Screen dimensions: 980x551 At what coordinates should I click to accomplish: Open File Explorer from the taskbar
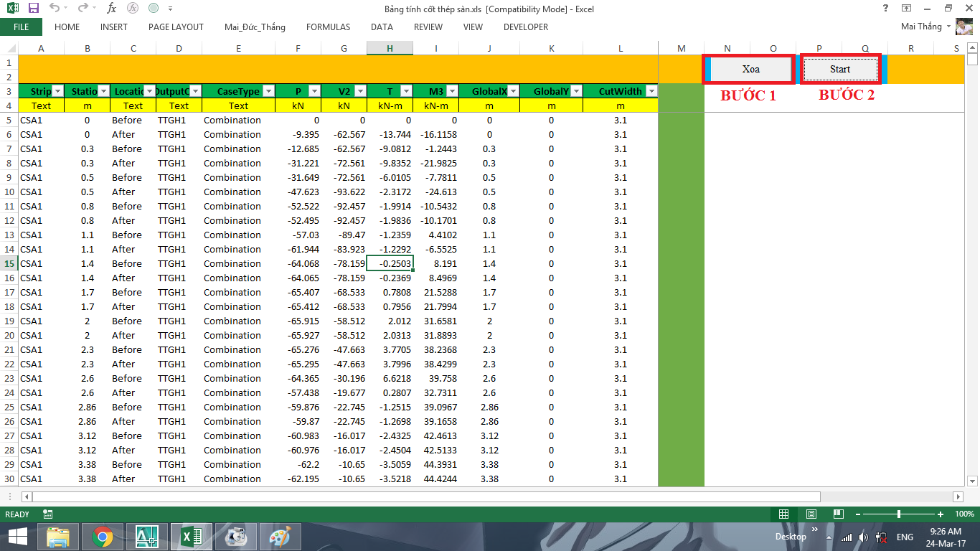(x=58, y=536)
